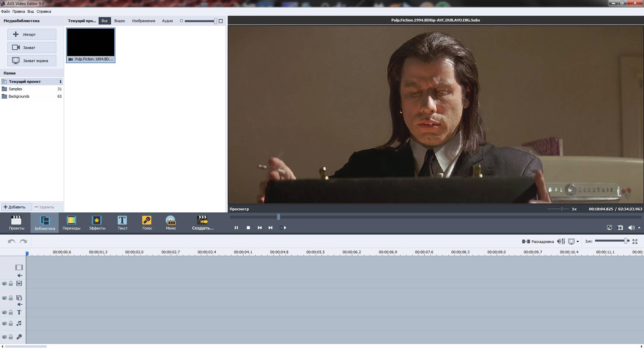Open the Голос voice recording panel
This screenshot has width=644, height=349.
pos(147,223)
